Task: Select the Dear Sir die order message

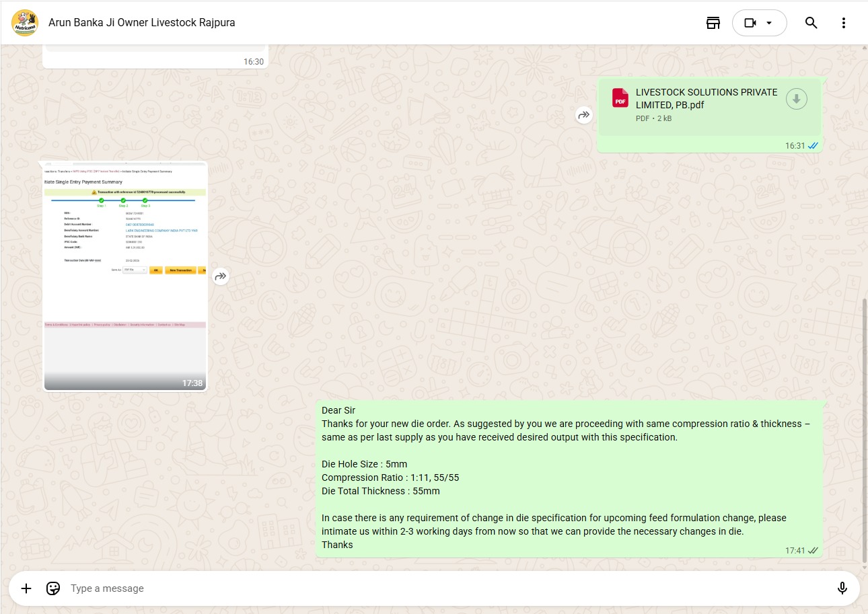Action: 569,478
